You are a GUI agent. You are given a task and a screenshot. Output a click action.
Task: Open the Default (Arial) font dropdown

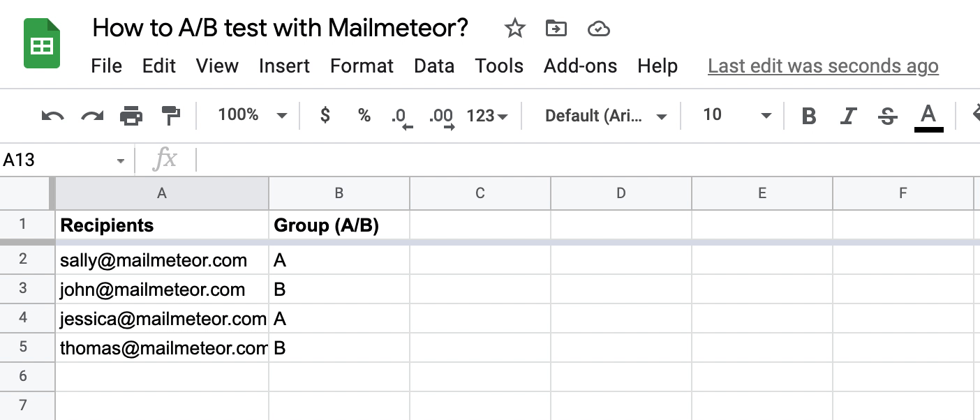pos(606,116)
